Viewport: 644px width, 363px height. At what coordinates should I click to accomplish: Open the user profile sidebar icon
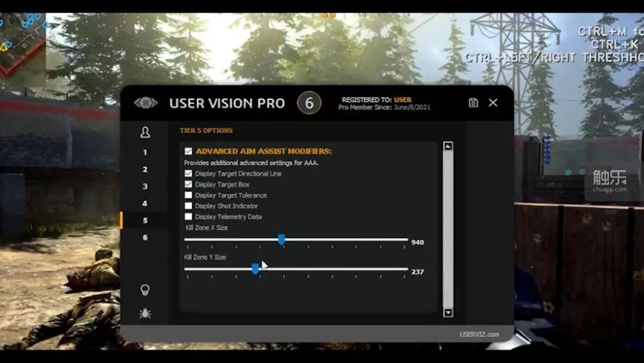[145, 133]
